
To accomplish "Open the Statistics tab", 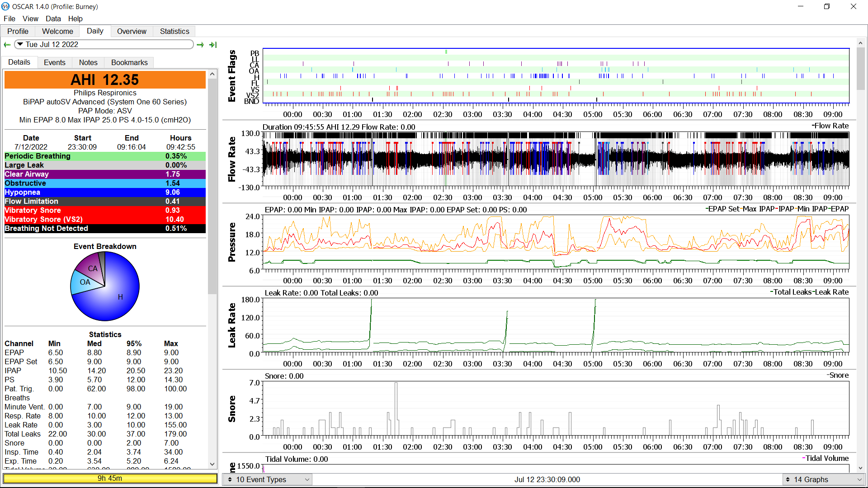I will coord(175,31).
